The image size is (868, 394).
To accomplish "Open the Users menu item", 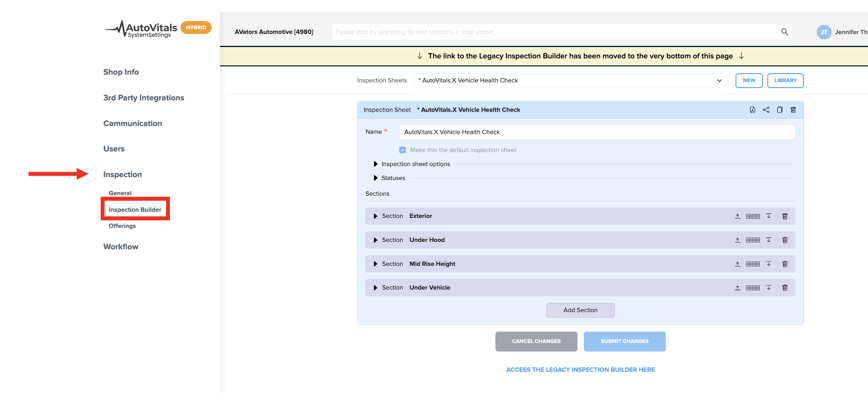I will tap(114, 149).
